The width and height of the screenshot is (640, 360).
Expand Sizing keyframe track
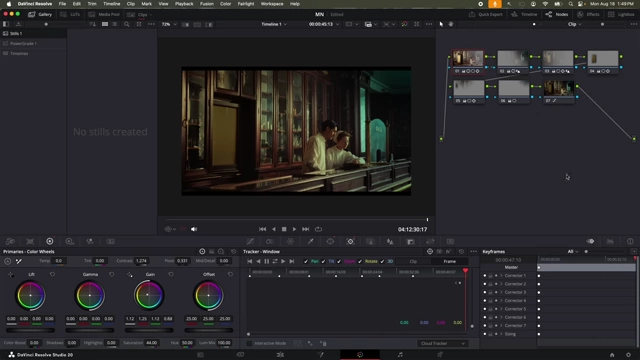pyautogui.click(x=501, y=334)
